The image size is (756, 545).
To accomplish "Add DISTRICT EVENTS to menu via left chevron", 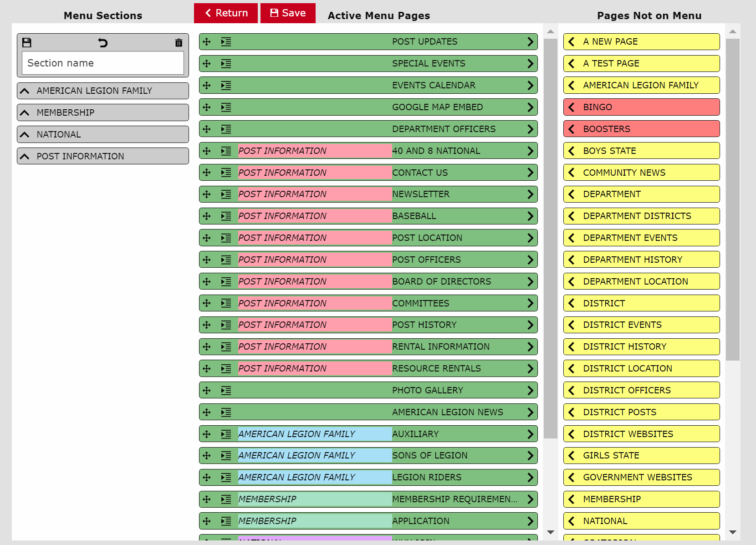I will tap(572, 325).
